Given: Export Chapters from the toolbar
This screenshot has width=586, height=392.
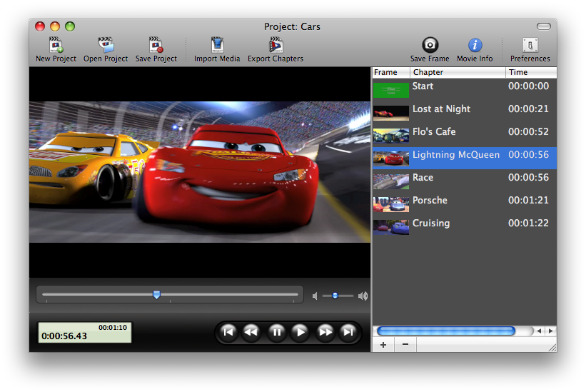Looking at the screenshot, I should click(276, 49).
